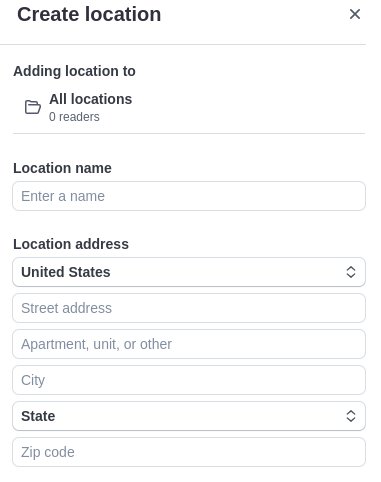This screenshot has height=482, width=381.
Task: Focus the Enter a name field
Action: click(189, 196)
